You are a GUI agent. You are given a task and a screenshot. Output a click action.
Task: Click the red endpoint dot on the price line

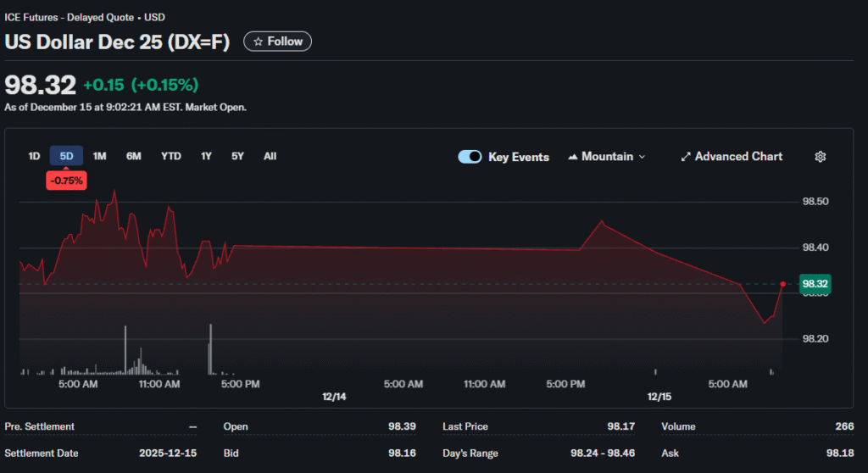pos(782,284)
